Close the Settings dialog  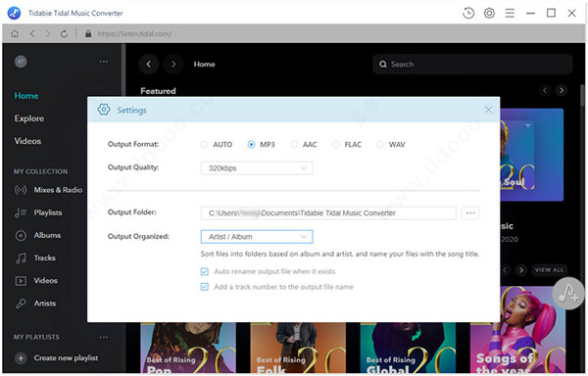[488, 110]
